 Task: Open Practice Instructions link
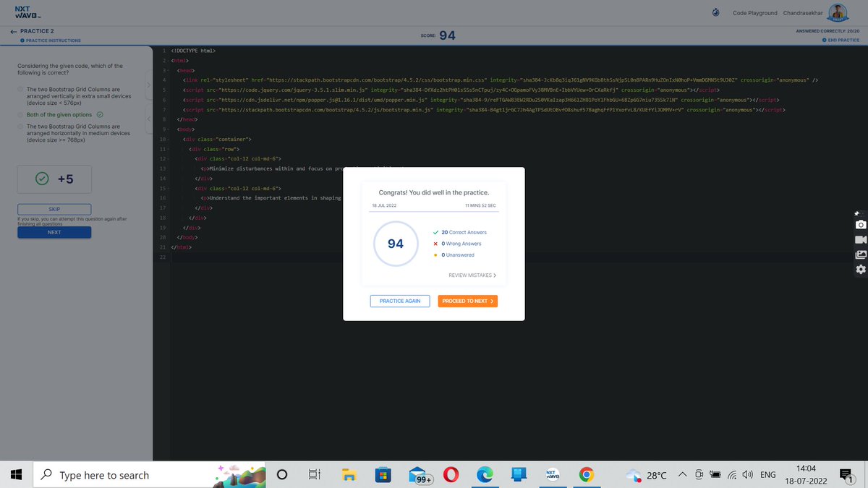coord(51,40)
